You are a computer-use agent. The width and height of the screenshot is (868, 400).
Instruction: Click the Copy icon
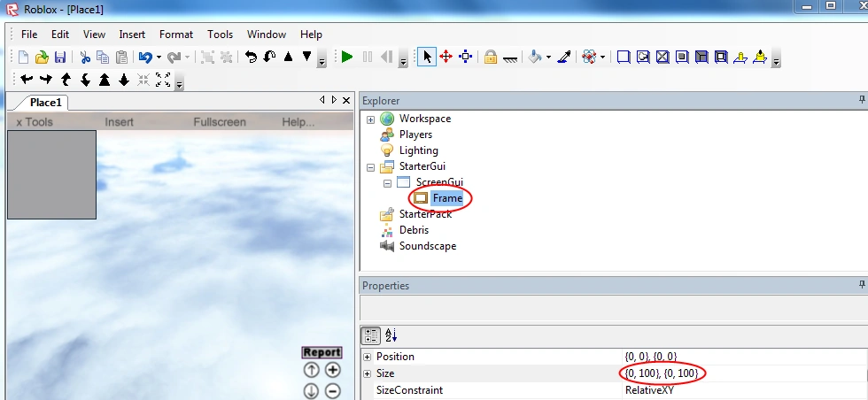click(103, 57)
